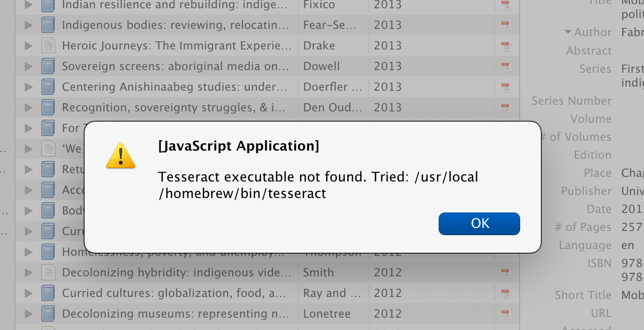The height and width of the screenshot is (330, 644).
Task: Click the book icon beside Decolonizing museums
Action: pyautogui.click(x=48, y=313)
